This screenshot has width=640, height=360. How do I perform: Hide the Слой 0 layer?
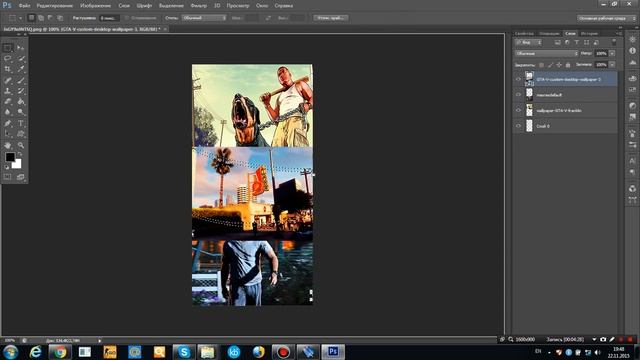pyautogui.click(x=518, y=126)
